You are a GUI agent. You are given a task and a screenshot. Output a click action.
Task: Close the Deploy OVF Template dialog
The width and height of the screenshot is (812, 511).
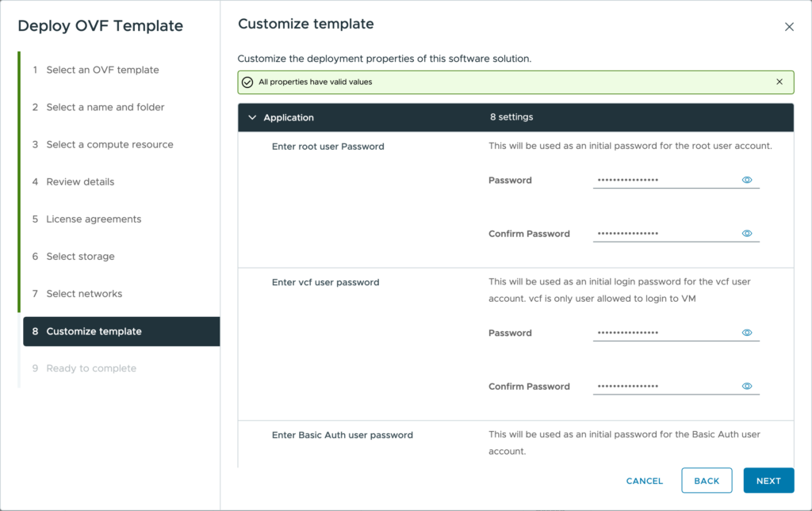coord(789,27)
